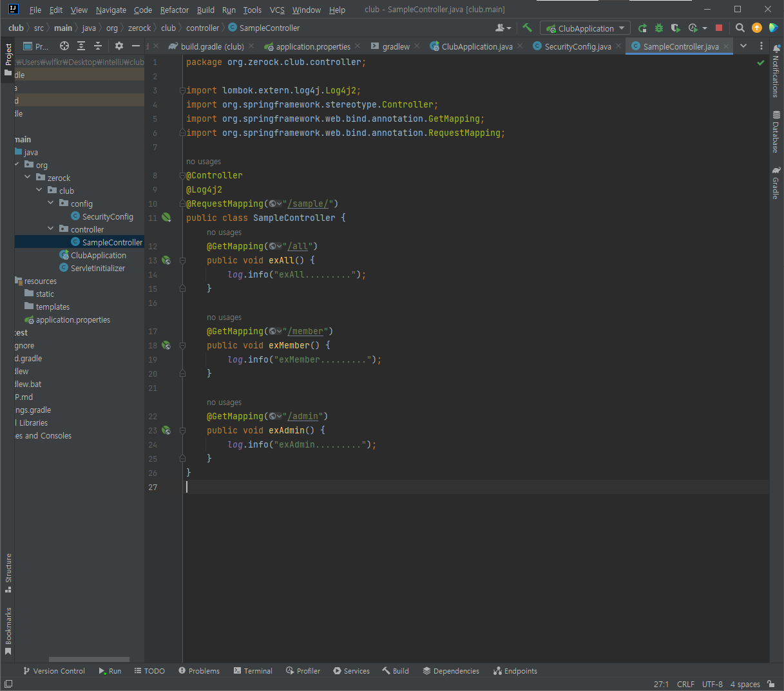The width and height of the screenshot is (784, 691).
Task: Open the Dependencies tool window
Action: pyautogui.click(x=451, y=671)
